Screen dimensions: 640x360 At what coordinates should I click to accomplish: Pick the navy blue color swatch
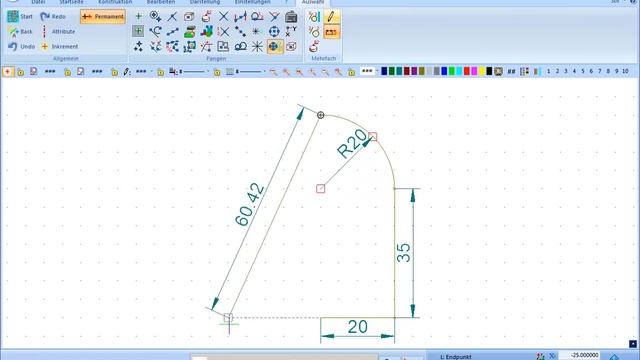click(384, 72)
